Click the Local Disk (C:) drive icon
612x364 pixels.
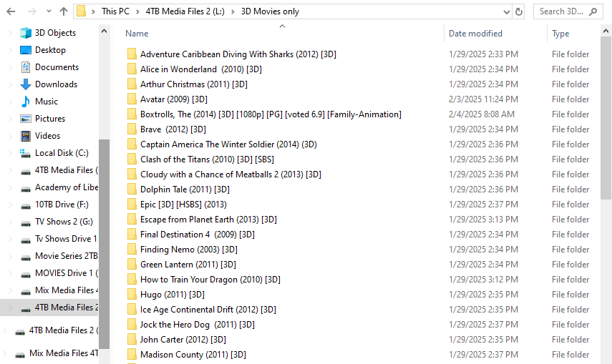[x=26, y=153]
